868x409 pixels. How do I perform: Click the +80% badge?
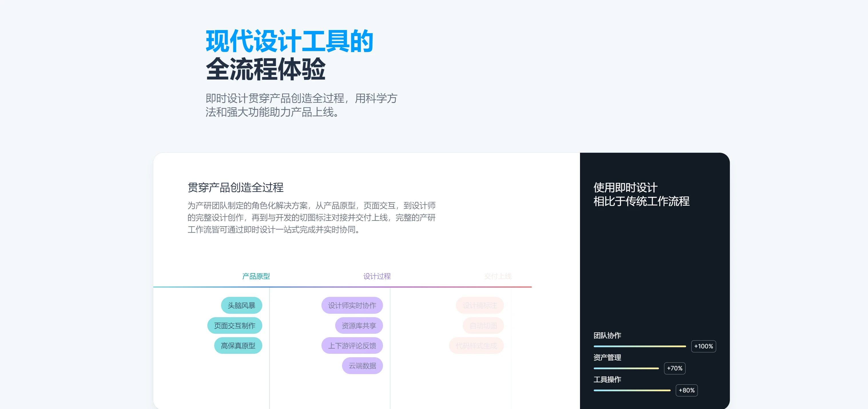(x=686, y=390)
